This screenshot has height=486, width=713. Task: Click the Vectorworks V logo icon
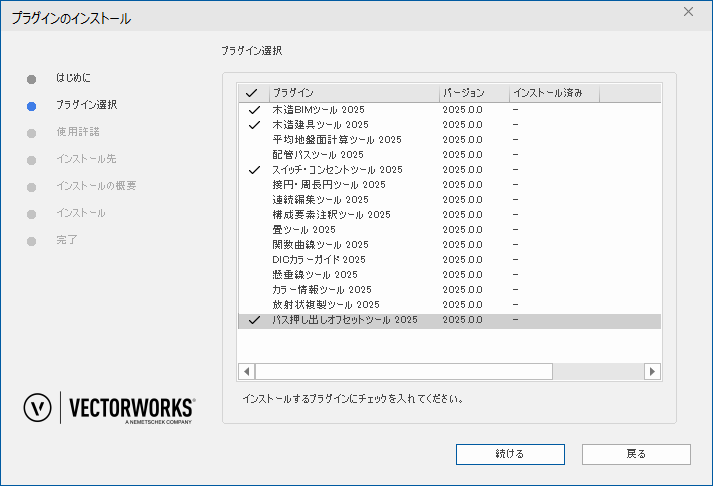[x=37, y=407]
